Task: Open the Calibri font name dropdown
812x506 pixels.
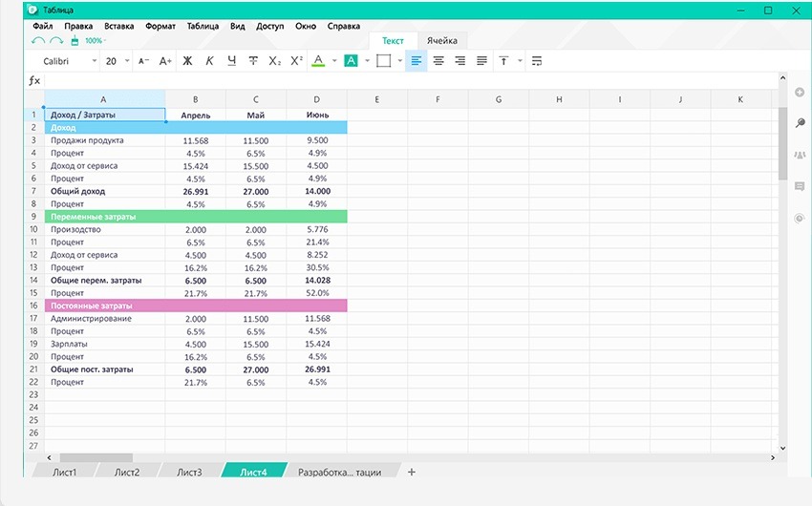Action: (x=67, y=61)
